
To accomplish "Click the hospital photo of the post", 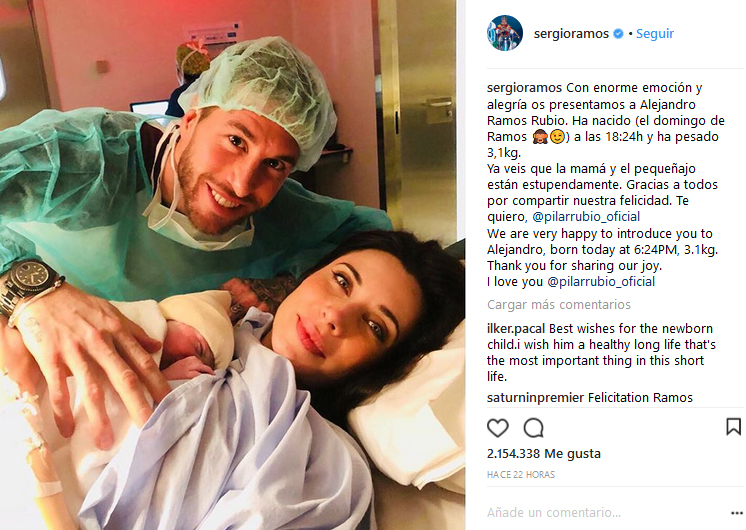I will (233, 265).
